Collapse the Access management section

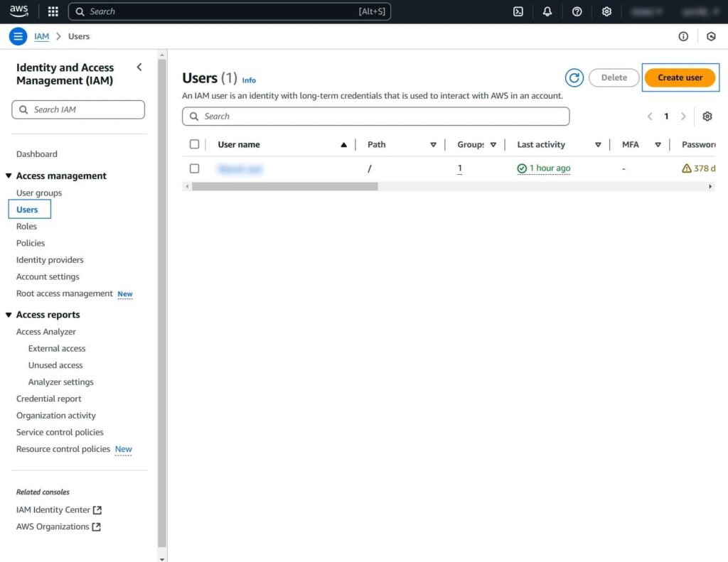[x=9, y=176]
